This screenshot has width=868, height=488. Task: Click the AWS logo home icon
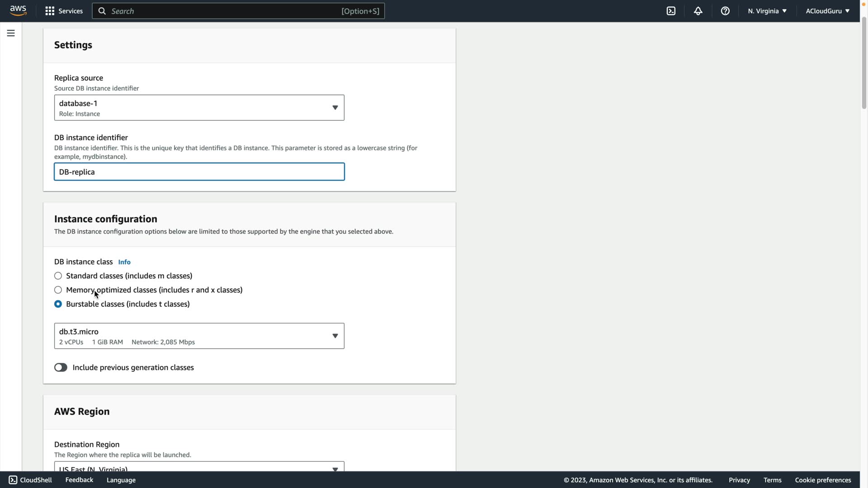tap(18, 10)
